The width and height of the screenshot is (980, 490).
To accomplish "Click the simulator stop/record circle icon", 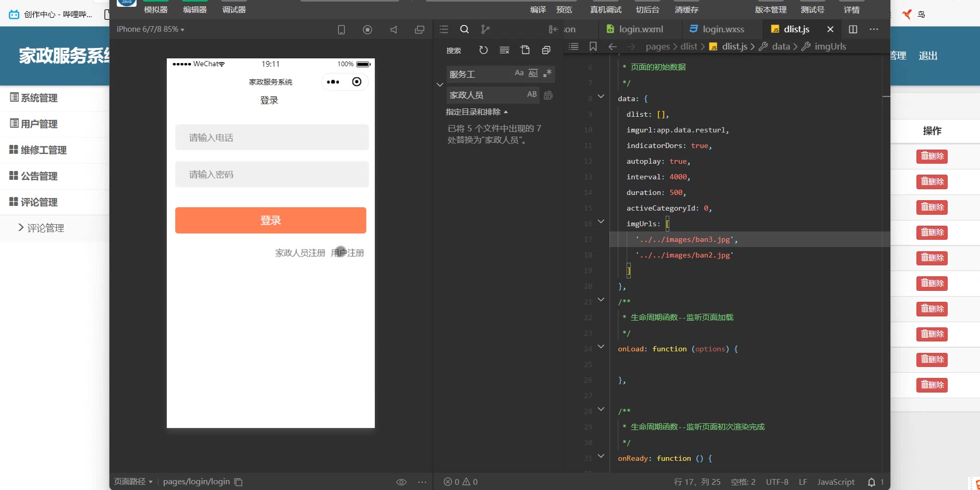I will coord(367,30).
